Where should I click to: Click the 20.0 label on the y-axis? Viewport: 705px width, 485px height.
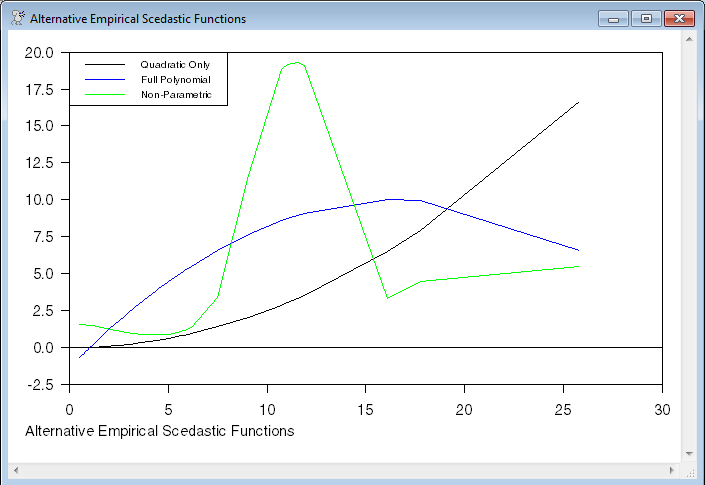[x=41, y=52]
